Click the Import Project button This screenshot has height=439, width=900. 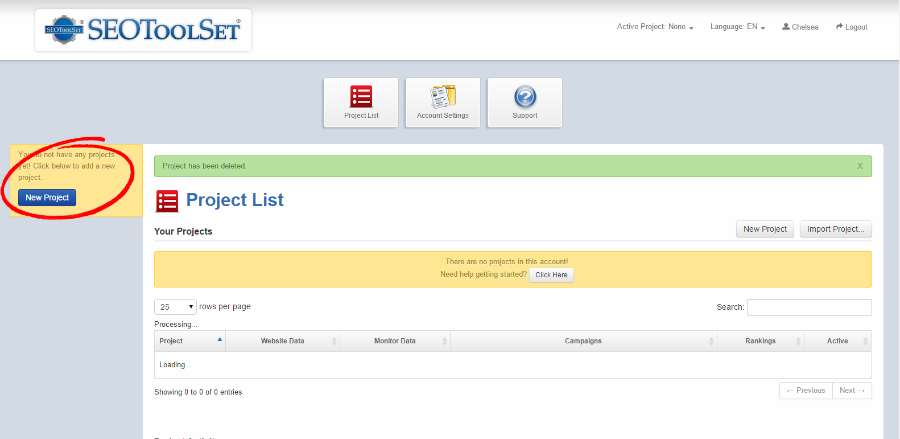pyautogui.click(x=836, y=229)
